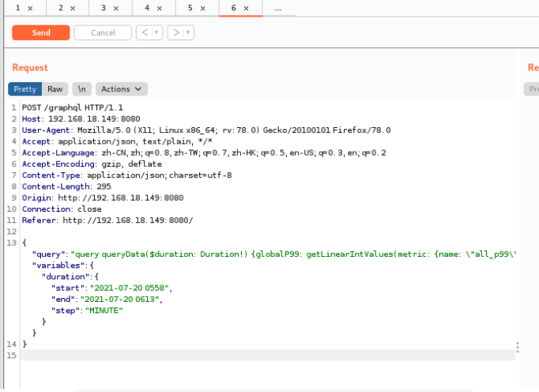Open the forward history dropdown arrow
Viewport: 539px width, 392px height.
pyautogui.click(x=188, y=32)
